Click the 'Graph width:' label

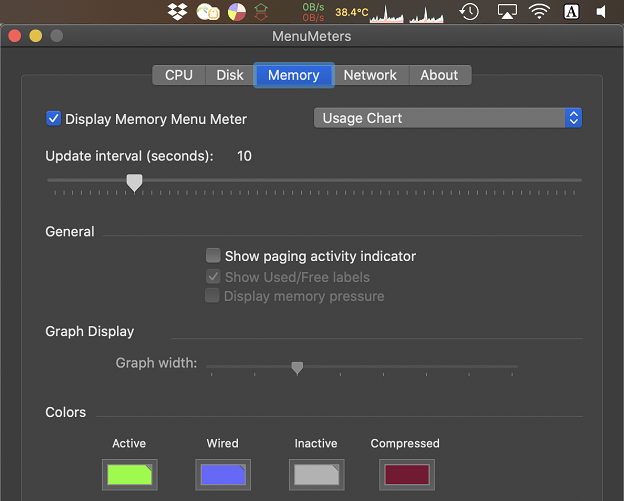pos(156,363)
